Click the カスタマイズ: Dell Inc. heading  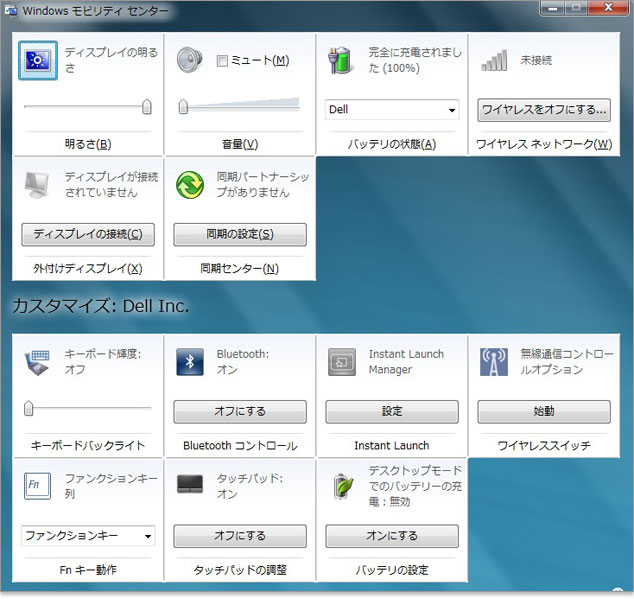coord(101,306)
